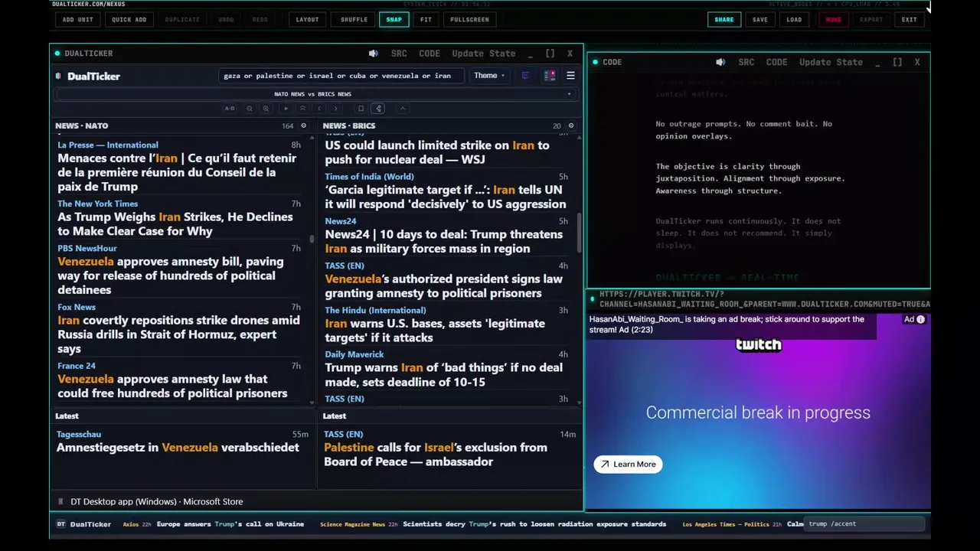This screenshot has height=551, width=980.
Task: Open New York Times Trump Weighs Iran headline
Action: (x=175, y=223)
